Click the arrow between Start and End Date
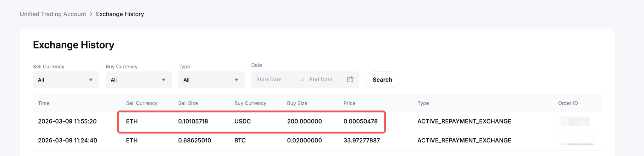Image resolution: width=644 pixels, height=156 pixels. (x=301, y=80)
